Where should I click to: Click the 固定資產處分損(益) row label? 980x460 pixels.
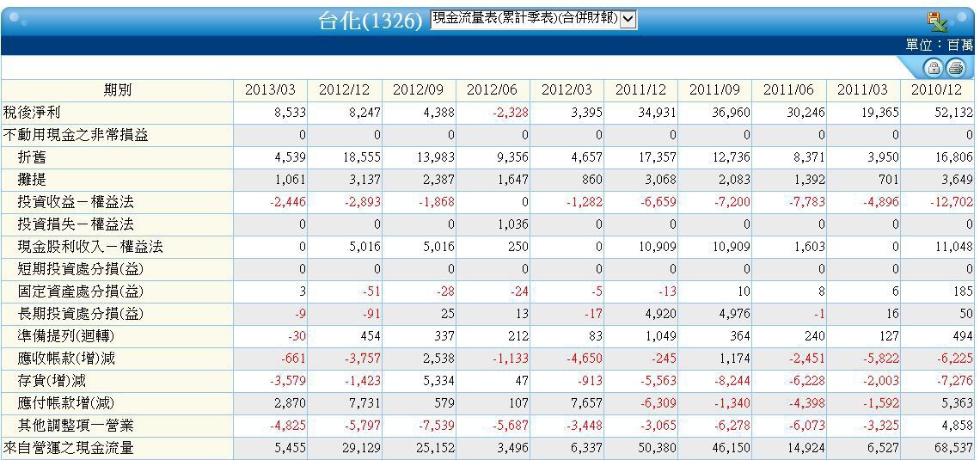pyautogui.click(x=80, y=291)
